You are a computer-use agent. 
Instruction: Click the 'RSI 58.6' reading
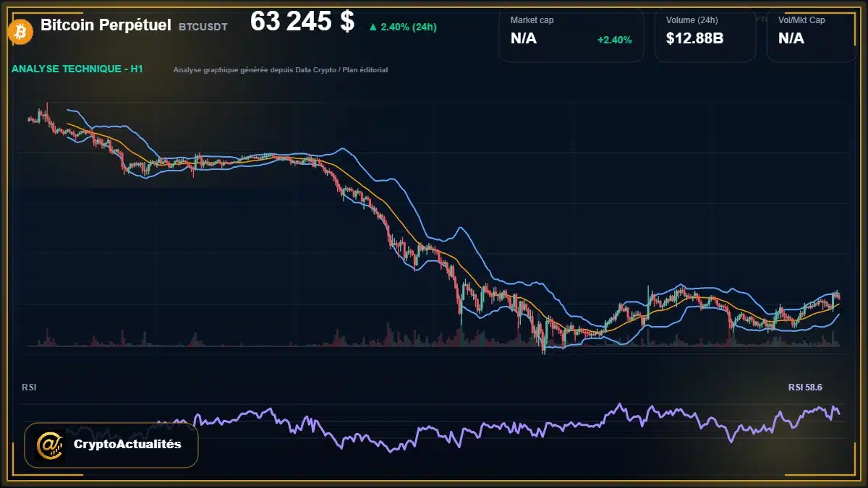805,388
